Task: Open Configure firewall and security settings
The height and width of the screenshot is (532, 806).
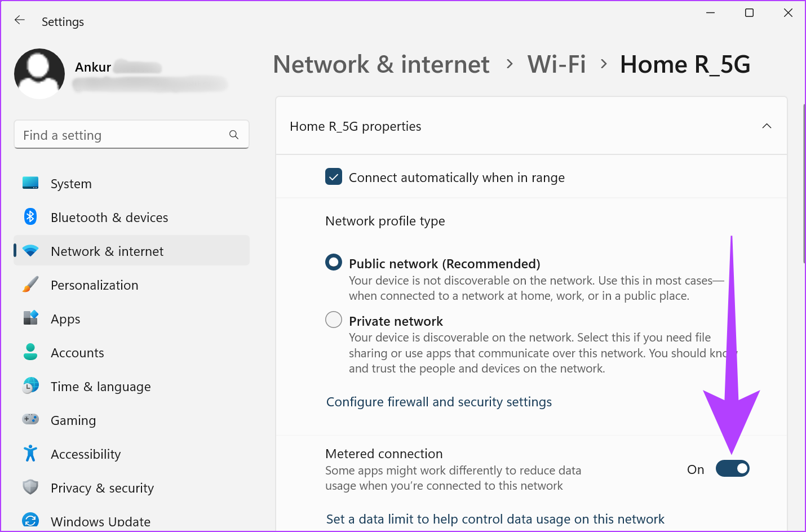Action: coord(439,402)
